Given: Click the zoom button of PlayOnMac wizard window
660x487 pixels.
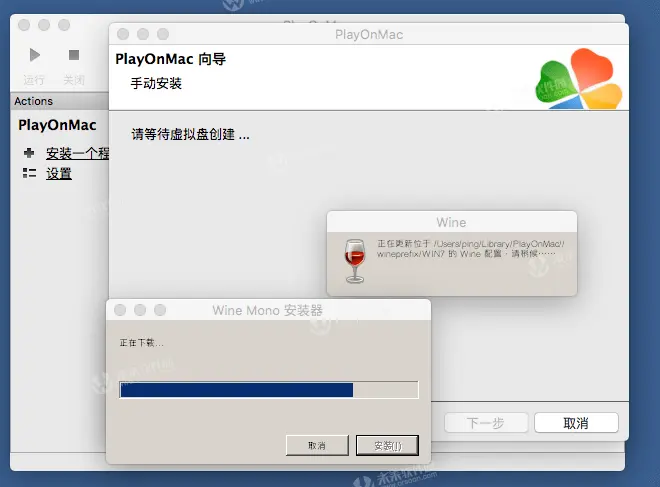Looking at the screenshot, I should point(163,34).
